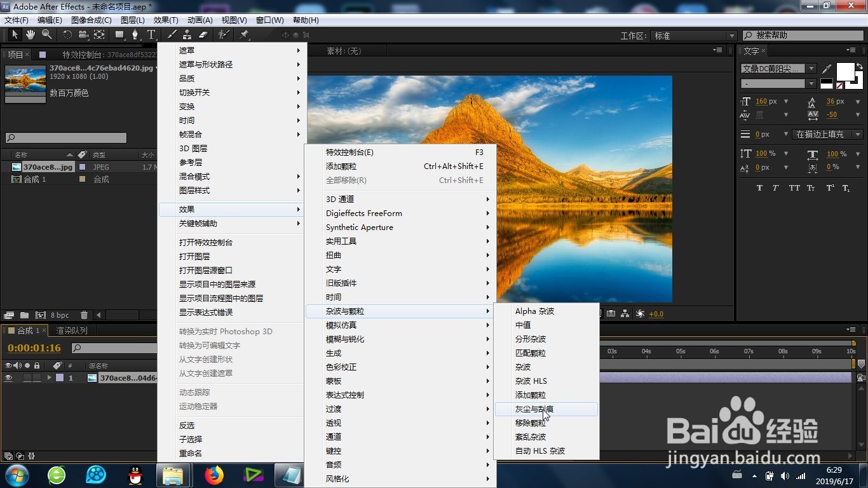Viewport: 868px width, 488px height.
Task: Select the Pen tool
Action: (135, 34)
